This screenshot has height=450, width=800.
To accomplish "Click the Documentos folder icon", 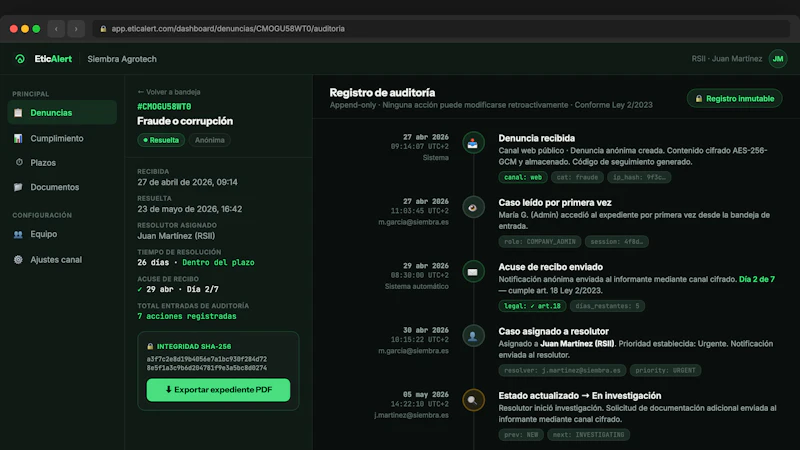I will (x=18, y=187).
